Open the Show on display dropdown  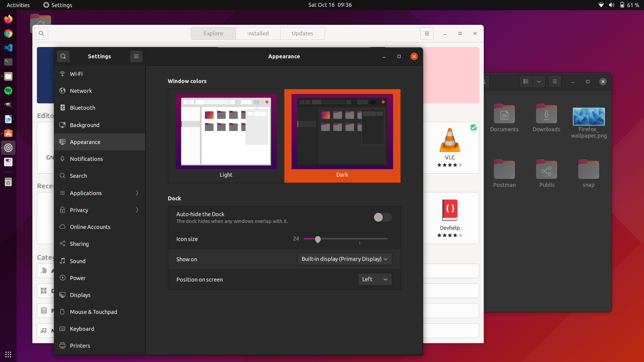[x=345, y=259]
